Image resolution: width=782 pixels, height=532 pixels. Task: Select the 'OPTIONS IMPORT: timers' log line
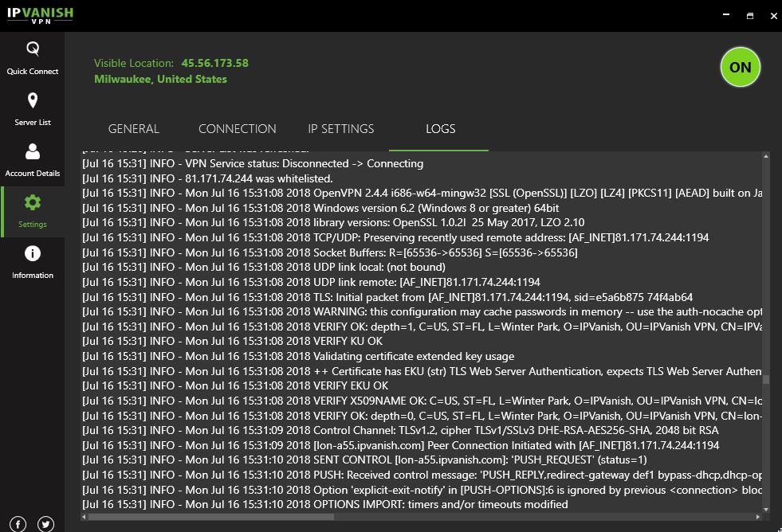pos(324,504)
